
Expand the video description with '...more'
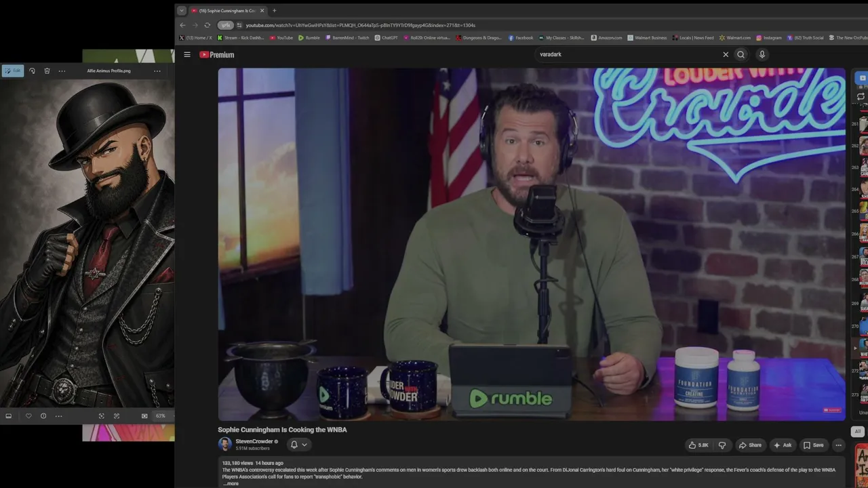pos(231,483)
